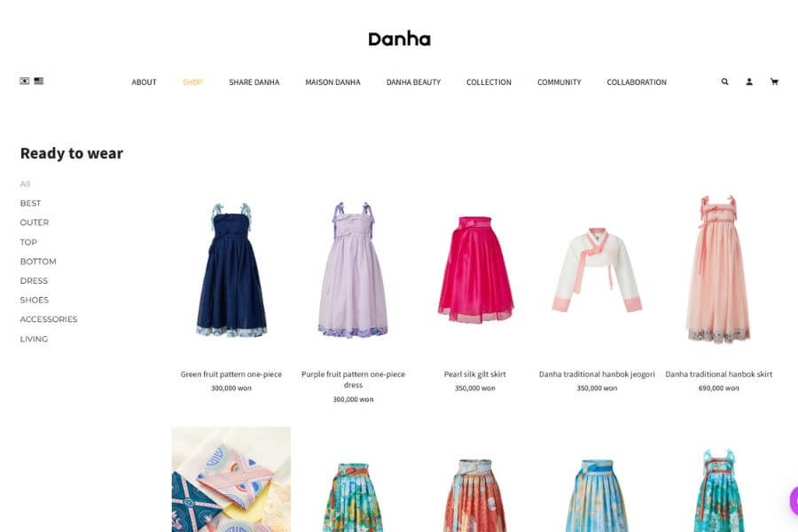The height and width of the screenshot is (532, 798).
Task: Select the BEST category link
Action: 30,203
